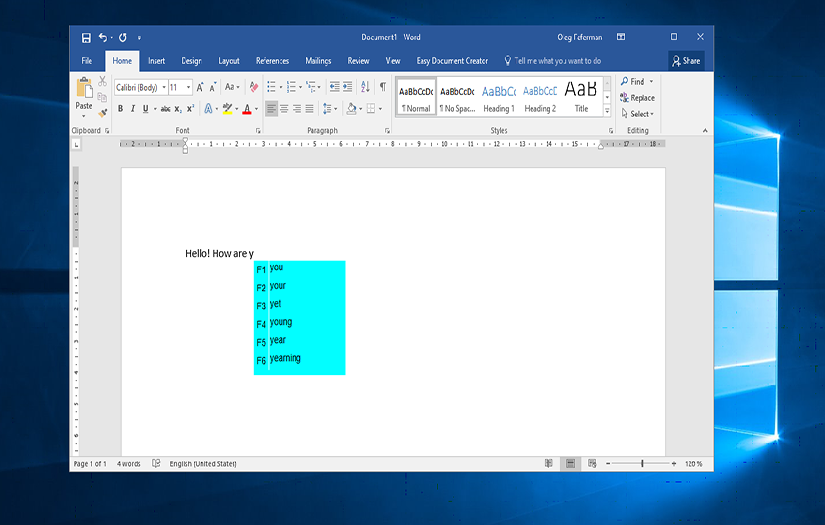The image size is (825, 525).
Task: Start a numbered list
Action: 291,87
